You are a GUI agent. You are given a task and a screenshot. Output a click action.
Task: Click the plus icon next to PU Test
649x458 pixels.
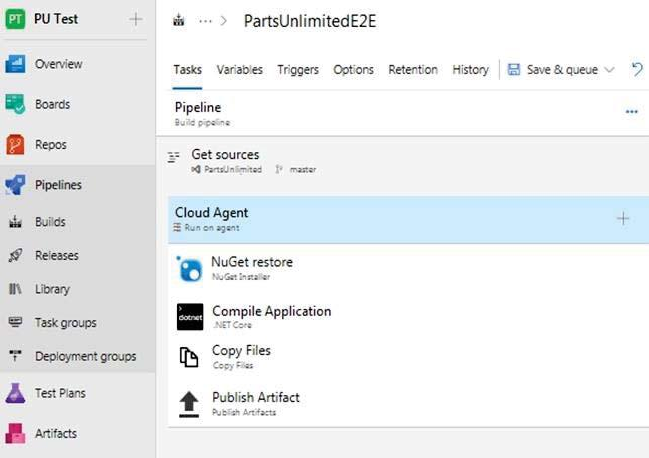(x=135, y=19)
